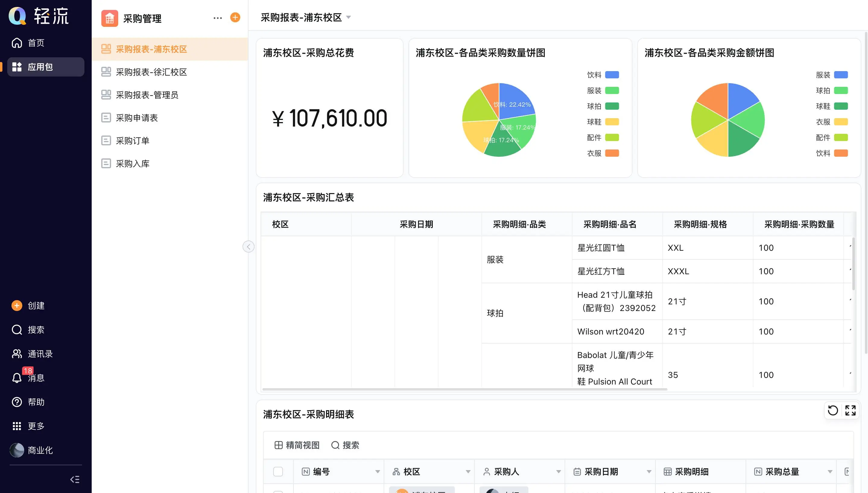
Task: Open the 采购日期 column filter dropdown
Action: tap(649, 472)
